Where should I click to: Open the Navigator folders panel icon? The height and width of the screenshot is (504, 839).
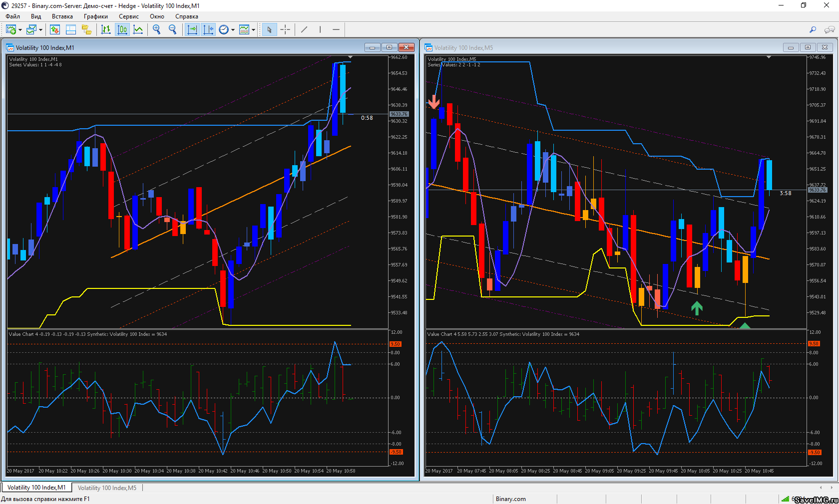(87, 30)
